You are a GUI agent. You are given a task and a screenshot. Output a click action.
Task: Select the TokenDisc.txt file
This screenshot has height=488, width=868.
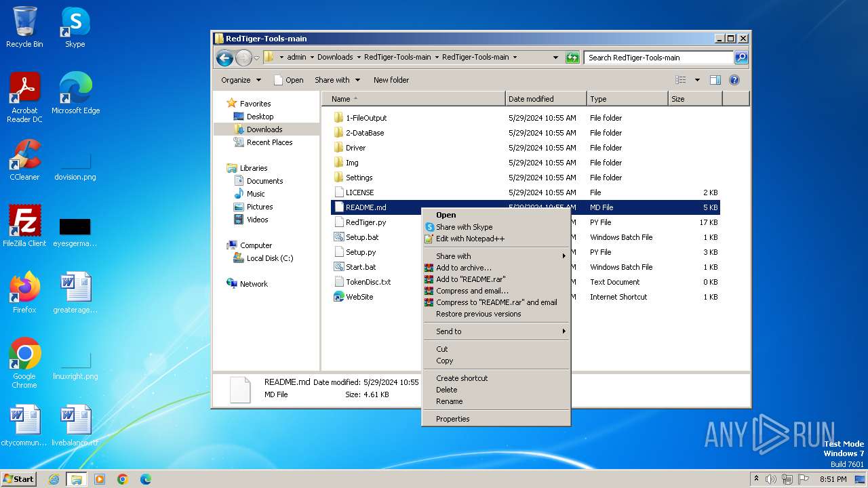point(362,282)
